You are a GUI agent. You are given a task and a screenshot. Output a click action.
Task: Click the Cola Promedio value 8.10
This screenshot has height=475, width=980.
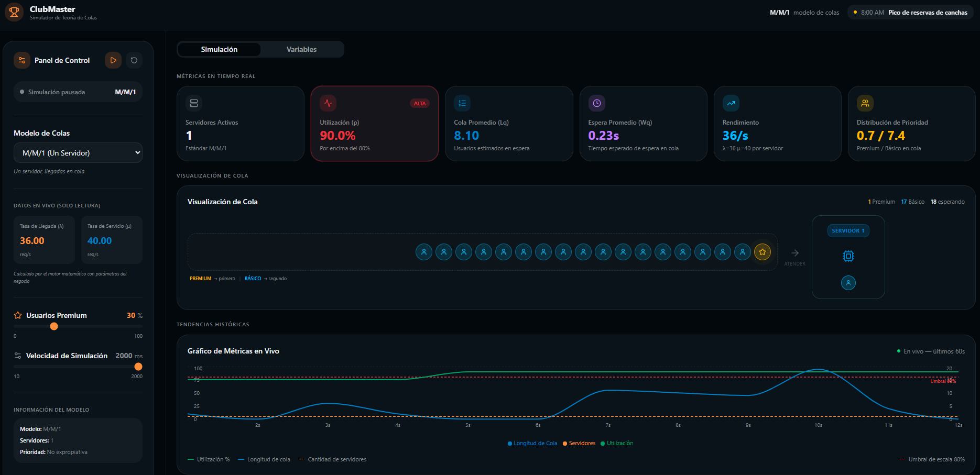tap(466, 136)
